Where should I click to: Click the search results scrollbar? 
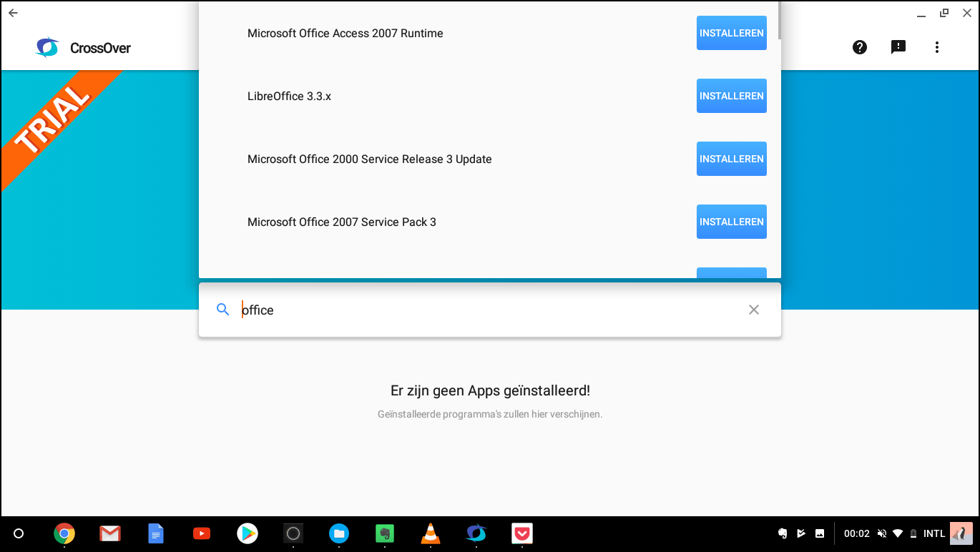click(x=779, y=20)
